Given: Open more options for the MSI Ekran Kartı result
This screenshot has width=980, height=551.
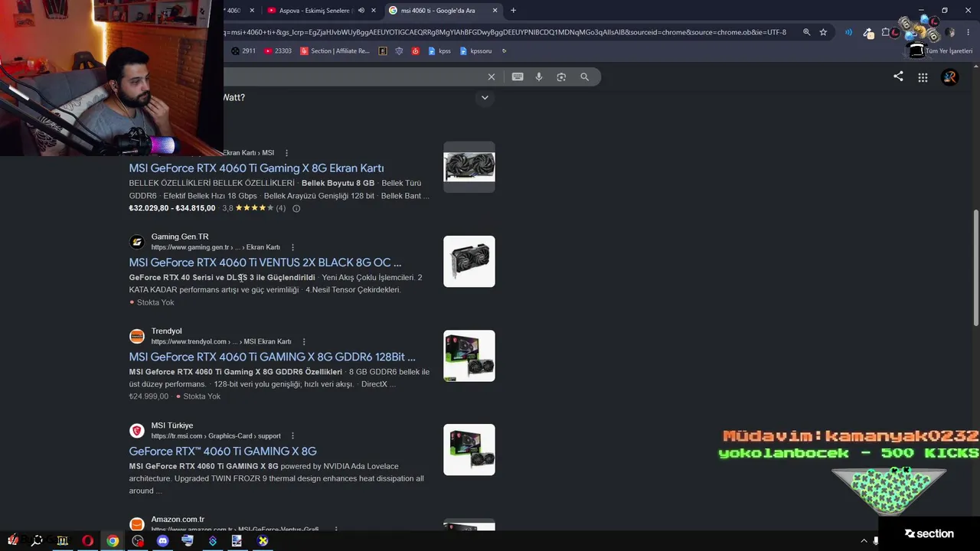Looking at the screenshot, I should point(287,153).
